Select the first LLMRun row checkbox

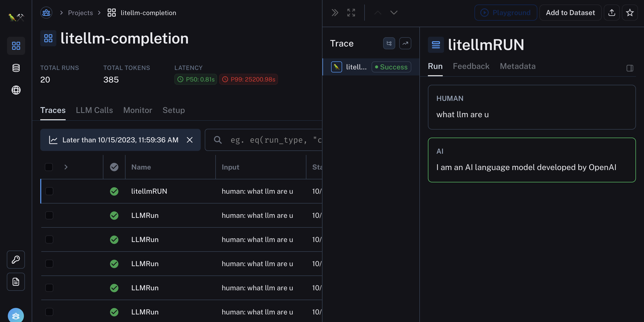click(x=49, y=215)
